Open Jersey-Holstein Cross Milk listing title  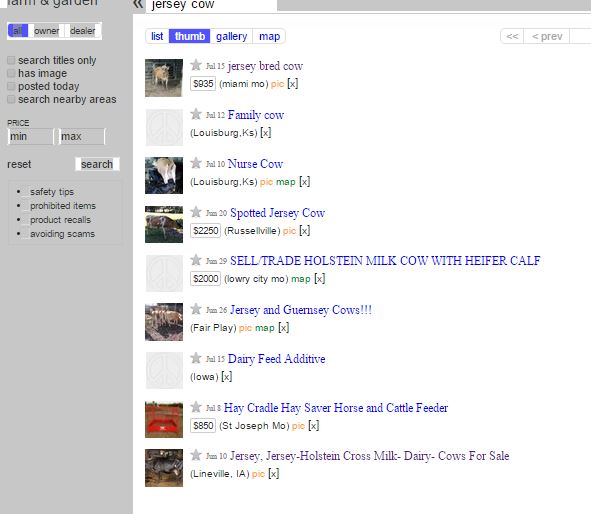coord(369,456)
